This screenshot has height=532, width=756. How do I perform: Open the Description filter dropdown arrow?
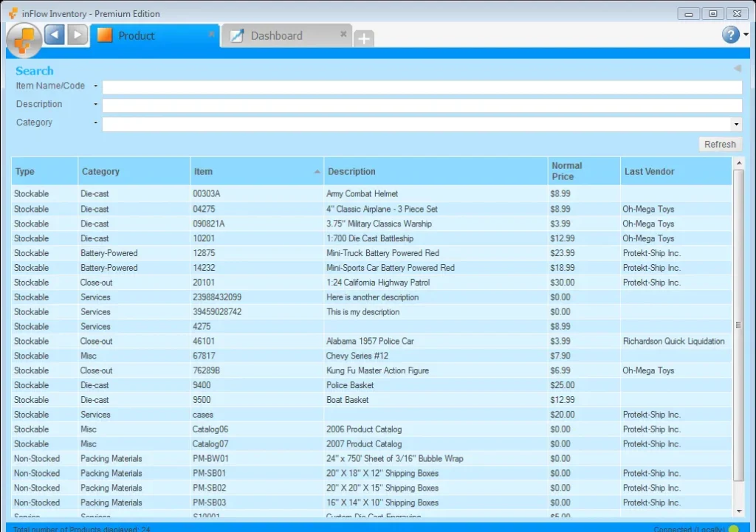[95, 104]
